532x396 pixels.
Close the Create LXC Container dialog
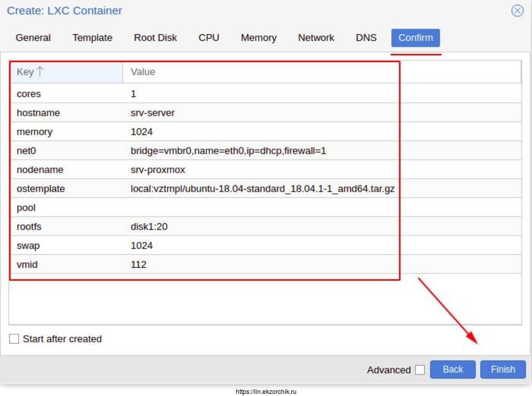point(517,11)
